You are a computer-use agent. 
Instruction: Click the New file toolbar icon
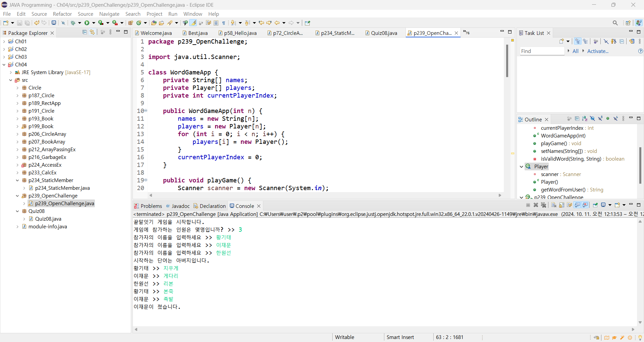tap(6, 23)
